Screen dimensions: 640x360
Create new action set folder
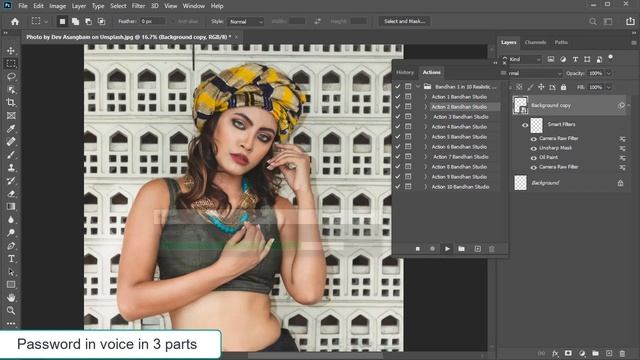point(461,249)
